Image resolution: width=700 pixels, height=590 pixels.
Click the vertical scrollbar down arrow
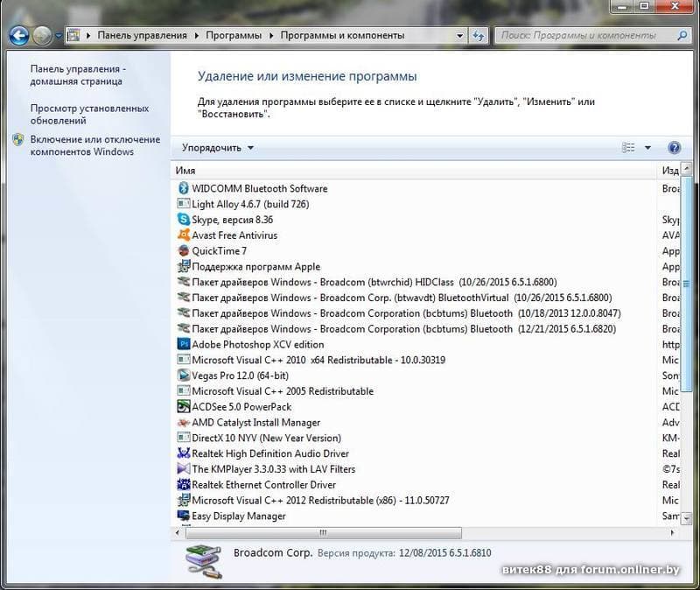(687, 517)
